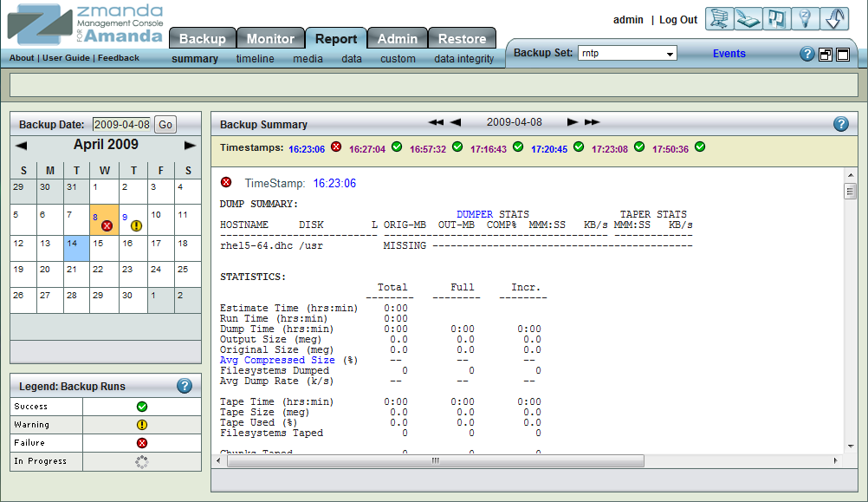868x502 pixels.
Task: Jump forward with double-right arrow in summary
Action: 592,122
